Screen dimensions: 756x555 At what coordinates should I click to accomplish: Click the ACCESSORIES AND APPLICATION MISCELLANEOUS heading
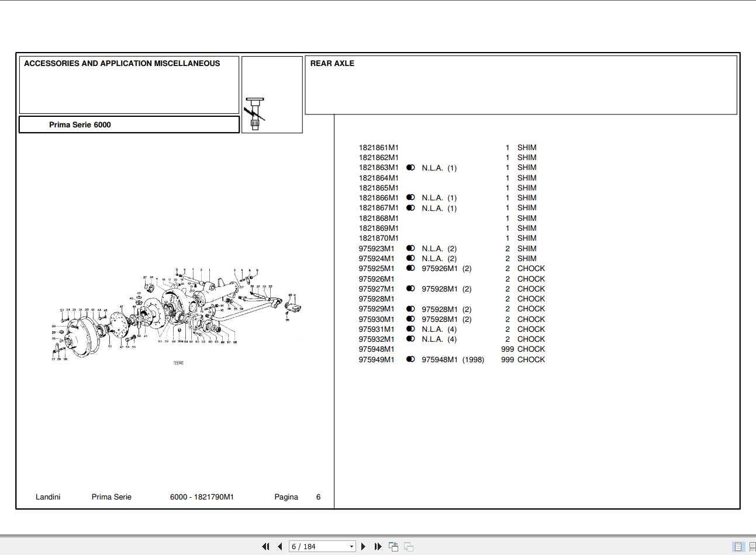coord(122,63)
